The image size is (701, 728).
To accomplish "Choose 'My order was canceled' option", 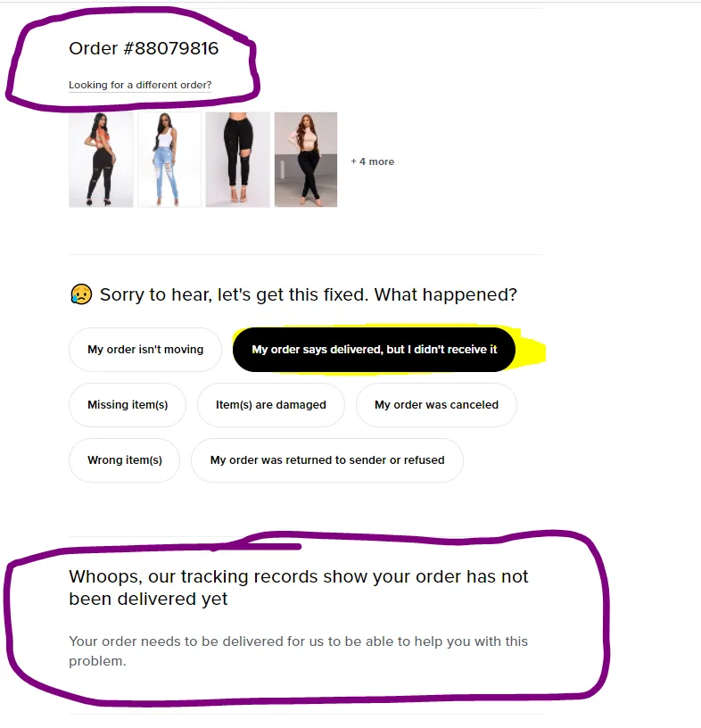I will click(436, 405).
